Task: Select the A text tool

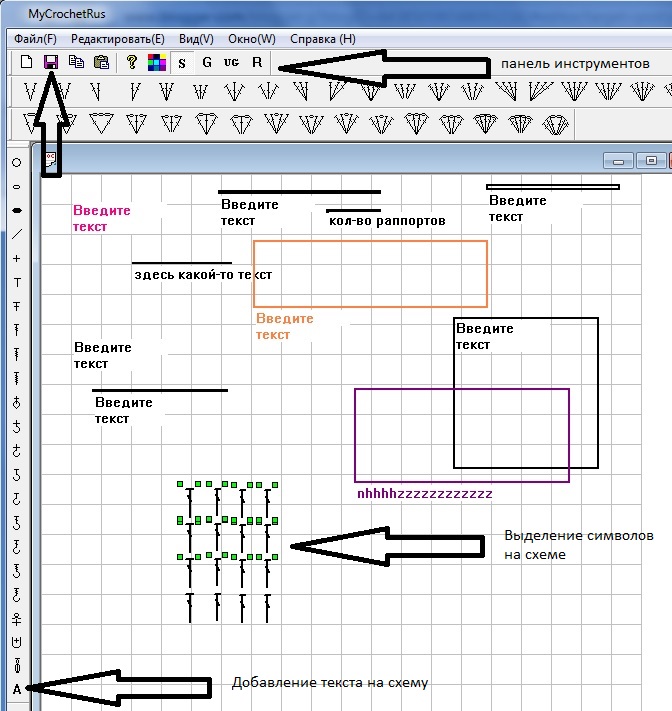Action: click(x=17, y=690)
